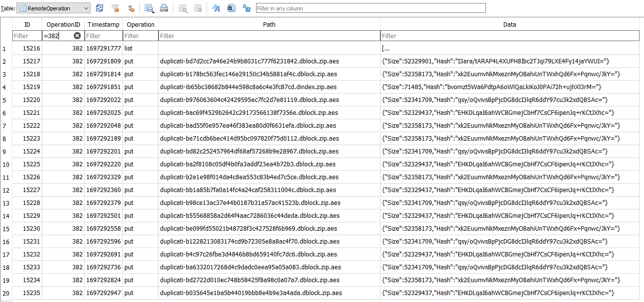Select path duplicati-b1228213083174cd9b72305e8a8ac4f70.dblock.zip.aes
Image resolution: width=644 pixels, height=302 pixels.
click(269, 242)
